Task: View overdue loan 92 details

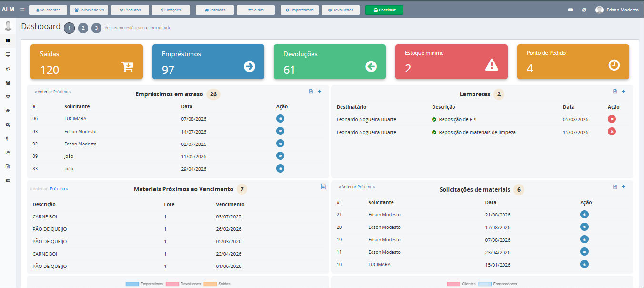Action: (x=281, y=143)
